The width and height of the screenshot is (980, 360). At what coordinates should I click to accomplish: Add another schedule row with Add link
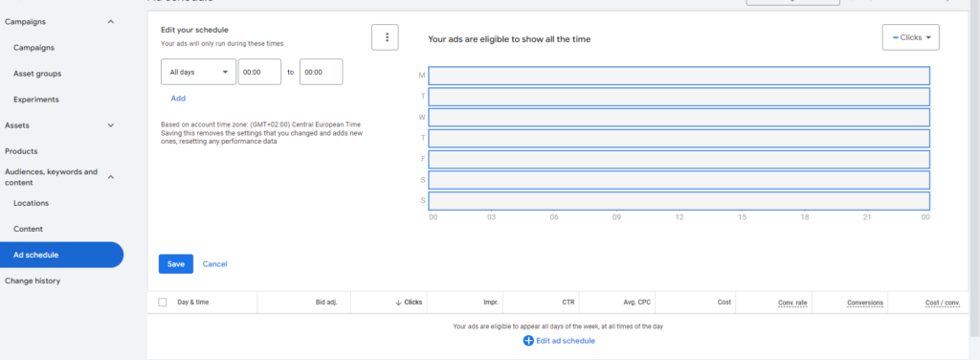tap(178, 98)
